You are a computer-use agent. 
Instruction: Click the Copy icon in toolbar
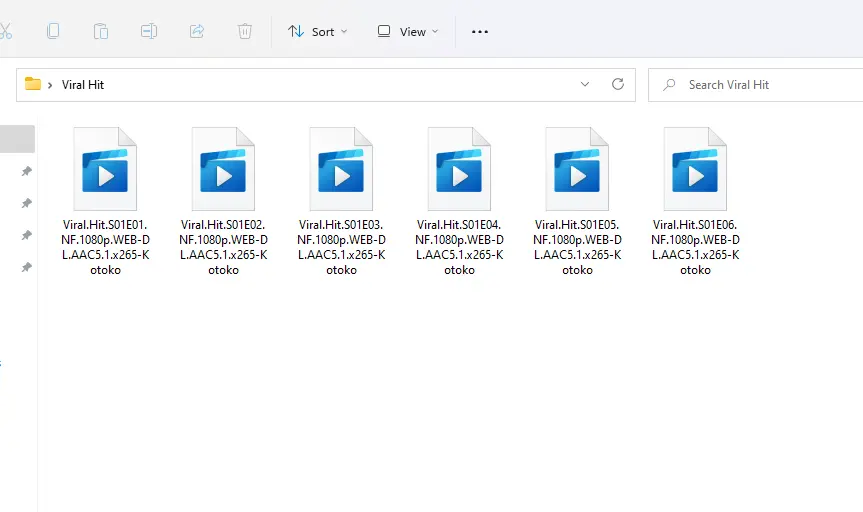[x=53, y=31]
